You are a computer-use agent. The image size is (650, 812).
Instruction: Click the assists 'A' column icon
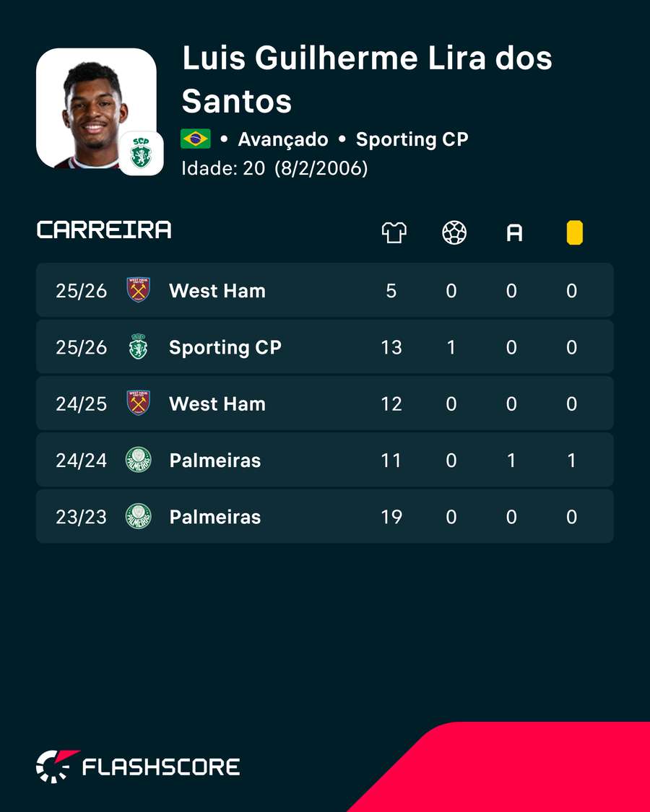[514, 233]
